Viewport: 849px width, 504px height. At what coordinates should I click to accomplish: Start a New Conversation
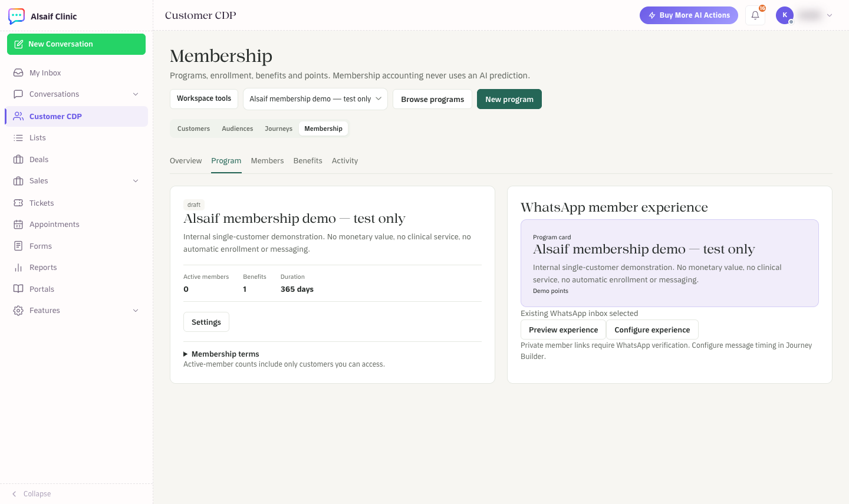[76, 44]
